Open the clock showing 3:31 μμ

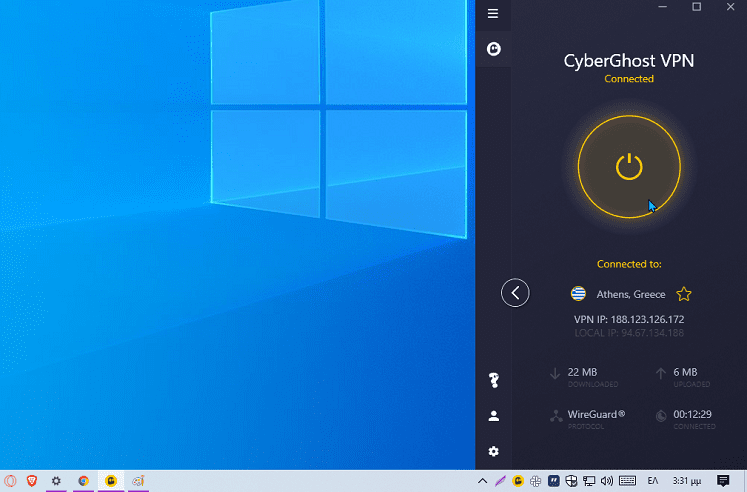(x=686, y=481)
